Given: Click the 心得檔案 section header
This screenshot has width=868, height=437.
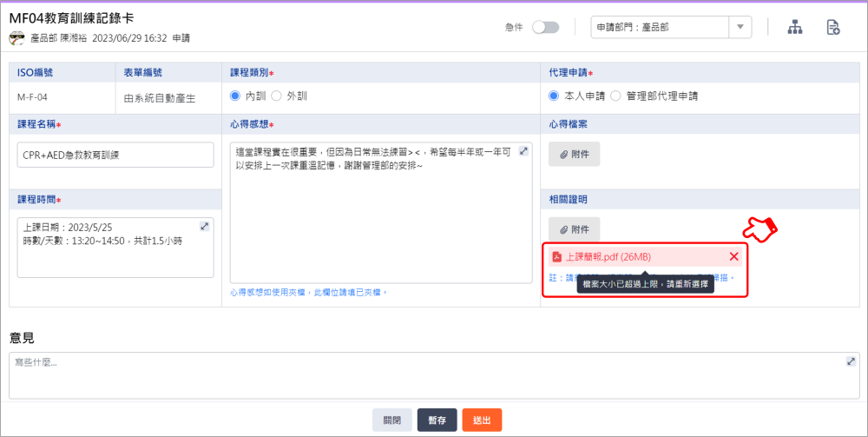Looking at the screenshot, I should [x=568, y=124].
